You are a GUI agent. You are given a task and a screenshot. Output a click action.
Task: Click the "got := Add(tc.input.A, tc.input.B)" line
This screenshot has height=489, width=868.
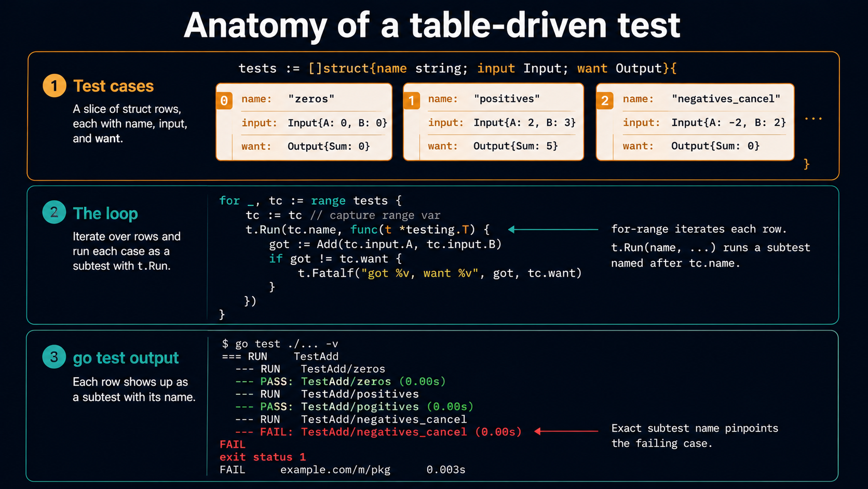[x=385, y=244]
